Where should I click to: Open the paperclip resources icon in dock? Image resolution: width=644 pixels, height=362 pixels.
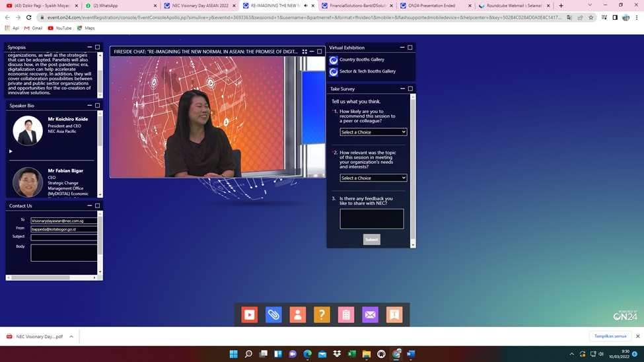coord(273,314)
